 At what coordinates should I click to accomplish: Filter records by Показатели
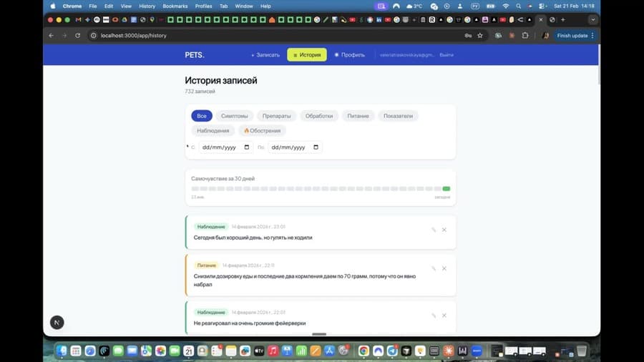click(398, 116)
